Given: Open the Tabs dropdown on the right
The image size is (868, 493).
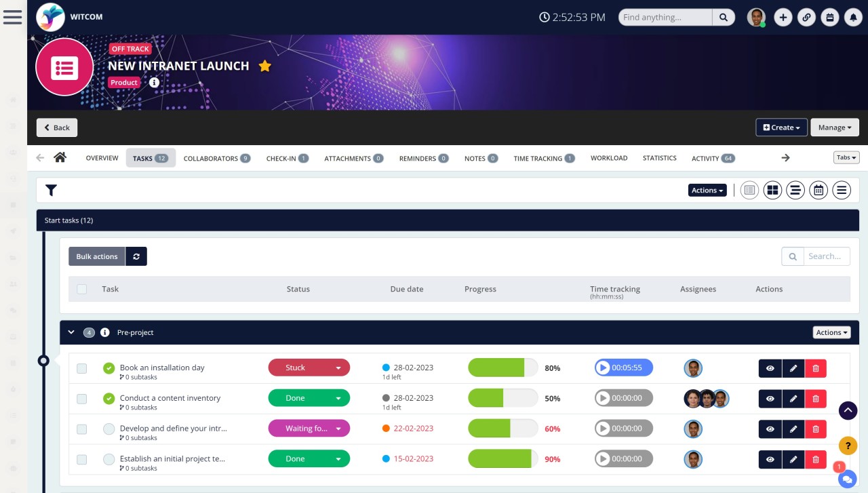Looking at the screenshot, I should coord(846,157).
